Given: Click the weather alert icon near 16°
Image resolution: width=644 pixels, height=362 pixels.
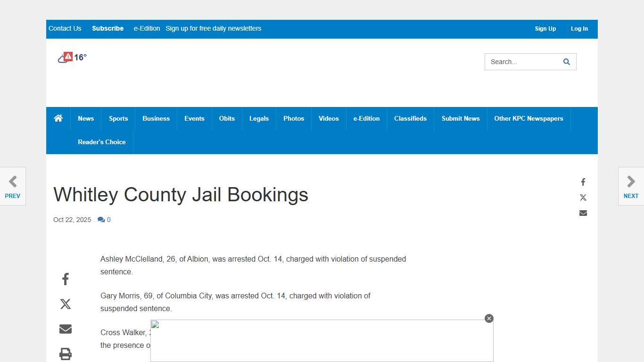Looking at the screenshot, I should tap(68, 56).
